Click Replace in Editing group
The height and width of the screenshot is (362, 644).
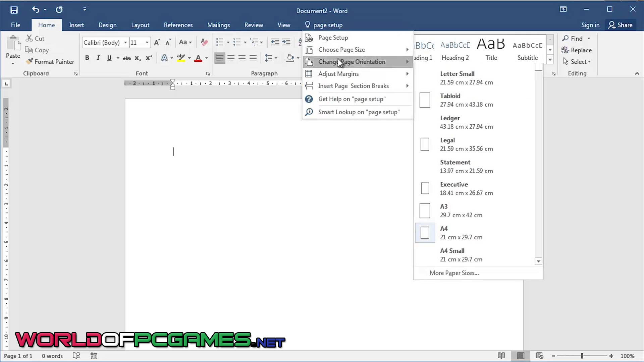point(577,50)
